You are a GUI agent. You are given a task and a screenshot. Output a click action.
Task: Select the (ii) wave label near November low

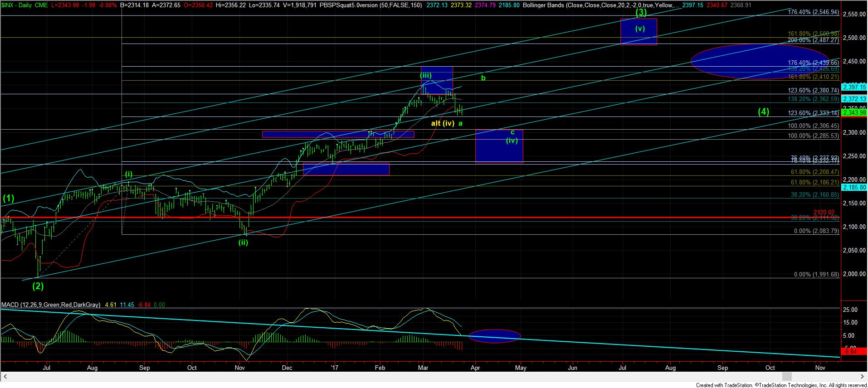[244, 242]
